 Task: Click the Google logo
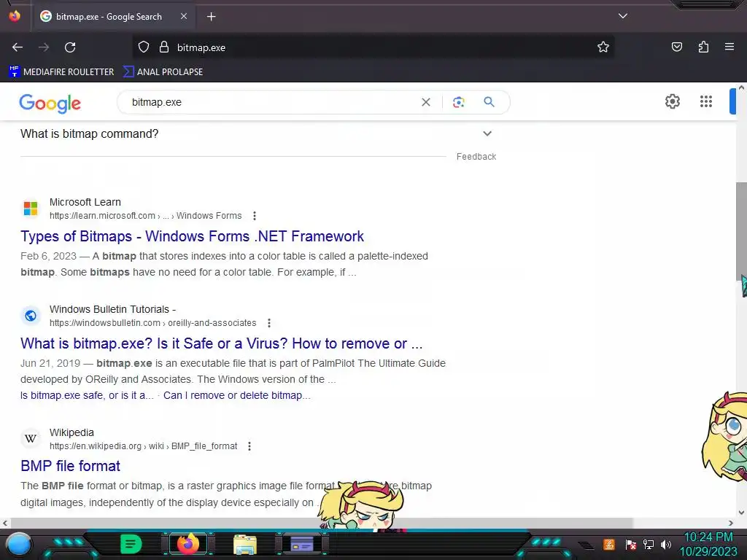(50, 103)
